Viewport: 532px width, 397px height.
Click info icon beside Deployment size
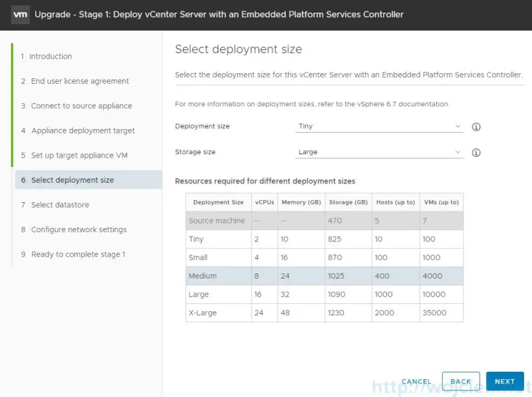point(476,127)
